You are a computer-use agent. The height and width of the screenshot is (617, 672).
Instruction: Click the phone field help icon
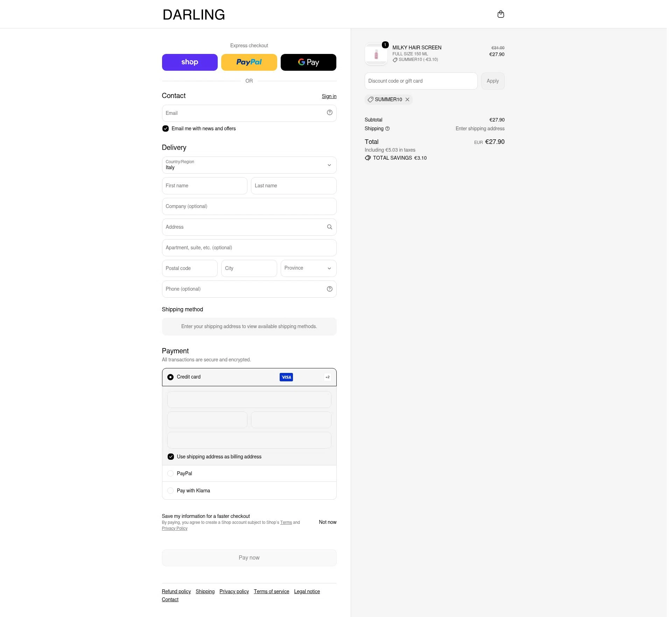329,289
